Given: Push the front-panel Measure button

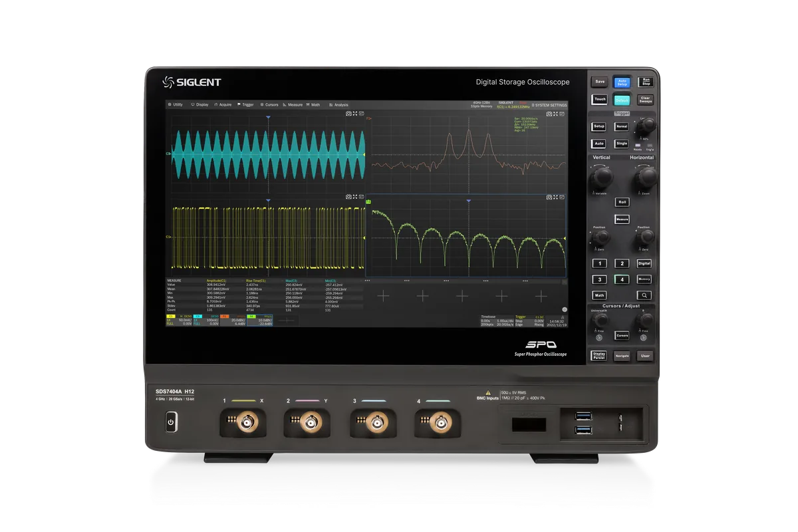Looking at the screenshot, I should [x=622, y=219].
